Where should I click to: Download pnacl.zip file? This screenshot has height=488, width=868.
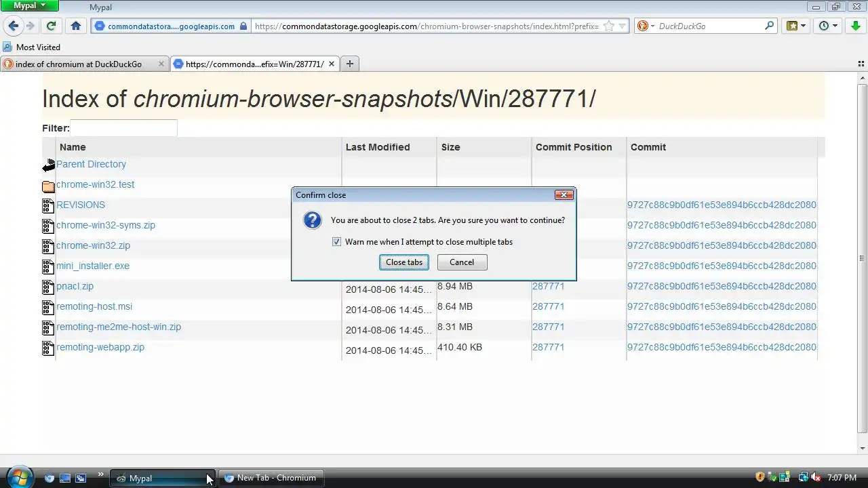point(75,286)
